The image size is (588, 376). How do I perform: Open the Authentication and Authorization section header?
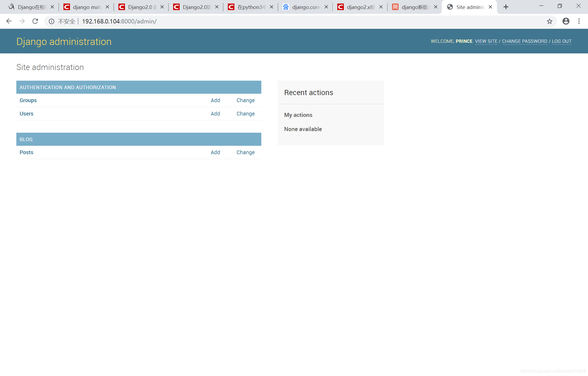pos(68,87)
